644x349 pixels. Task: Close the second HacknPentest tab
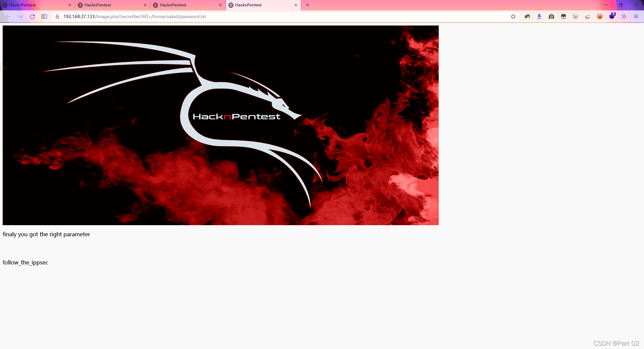[145, 5]
